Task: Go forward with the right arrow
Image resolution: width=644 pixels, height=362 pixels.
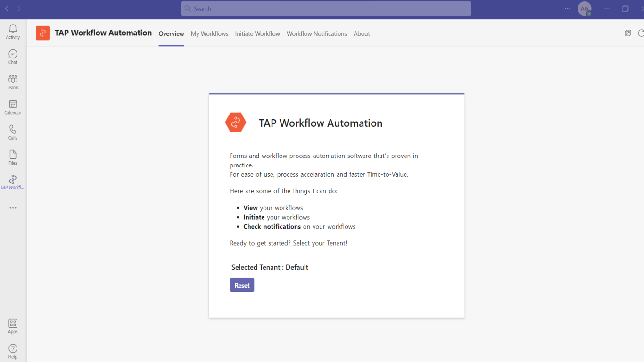Action: (19, 8)
